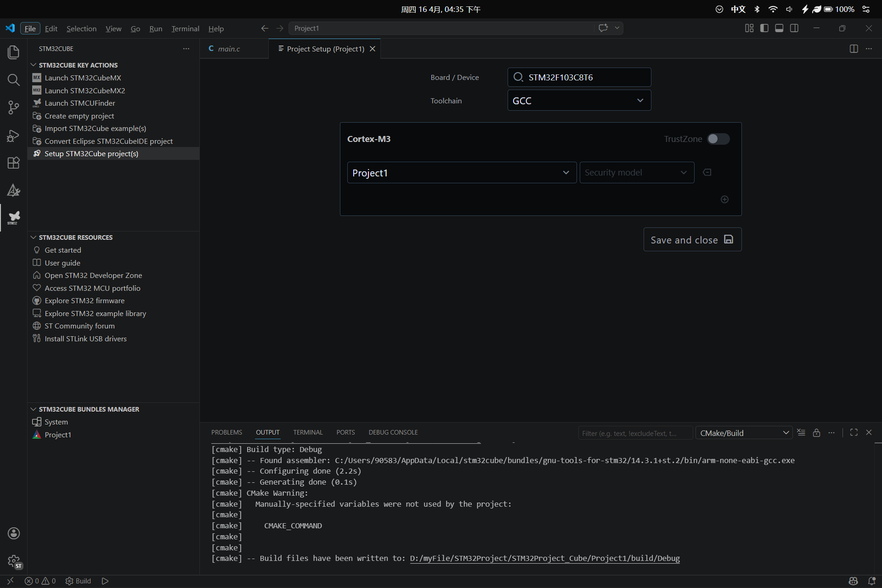Open the chat dropdown arrow in title bar
The image size is (882, 588).
click(617, 28)
